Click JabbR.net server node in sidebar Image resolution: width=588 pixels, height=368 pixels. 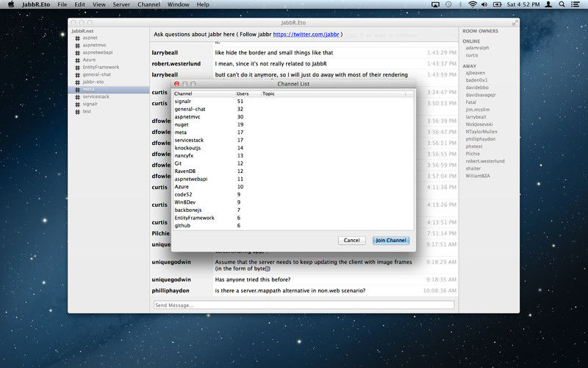point(82,31)
